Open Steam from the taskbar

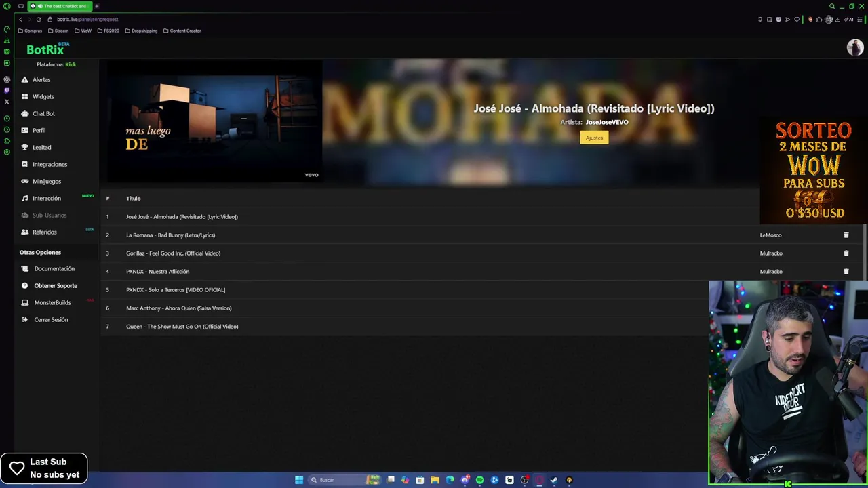click(554, 480)
